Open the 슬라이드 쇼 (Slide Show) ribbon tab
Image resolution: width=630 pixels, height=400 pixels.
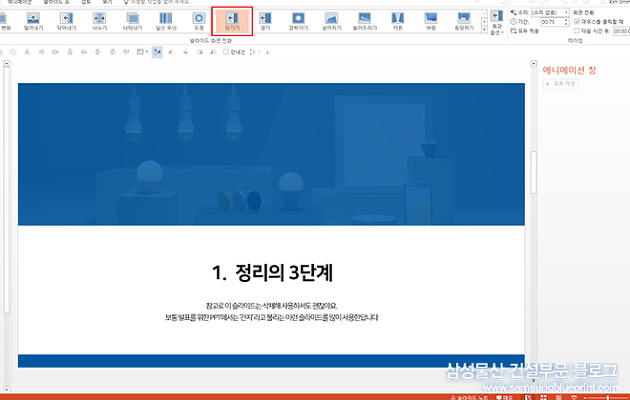point(56,2)
